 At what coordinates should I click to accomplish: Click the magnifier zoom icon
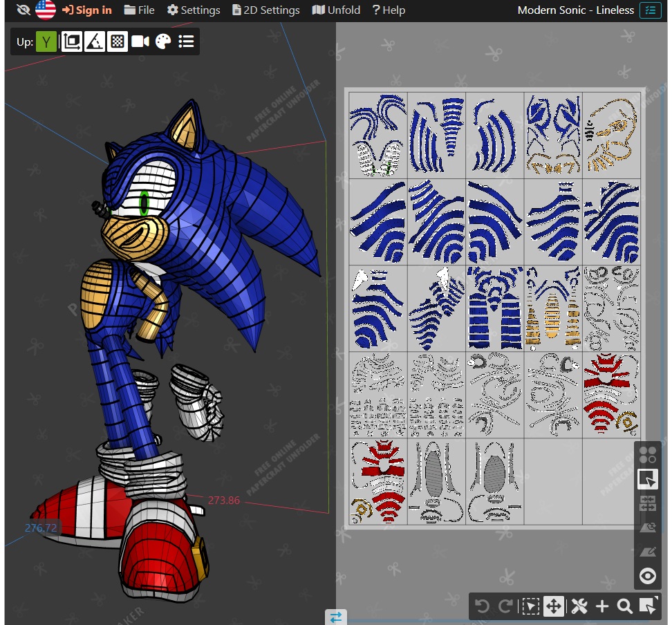point(624,606)
